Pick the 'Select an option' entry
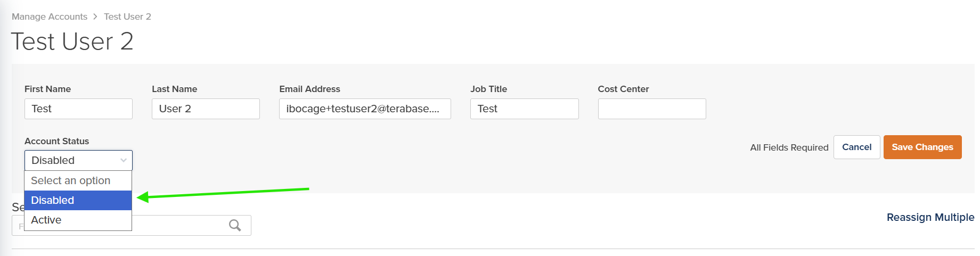Image resolution: width=980 pixels, height=256 pixels. coord(78,180)
